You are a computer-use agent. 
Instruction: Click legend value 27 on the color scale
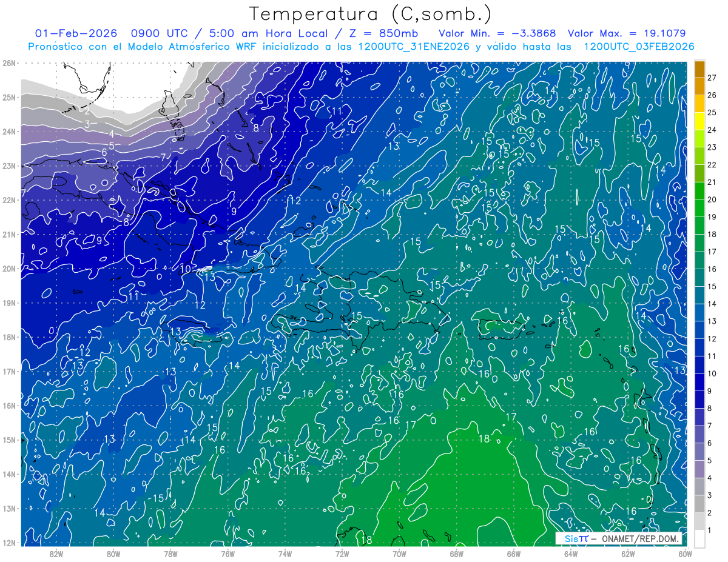(712, 78)
